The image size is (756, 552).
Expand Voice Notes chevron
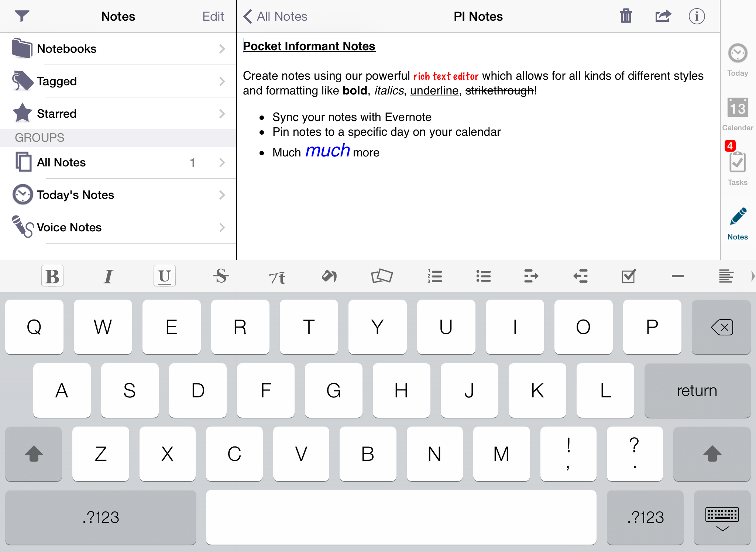point(222,227)
